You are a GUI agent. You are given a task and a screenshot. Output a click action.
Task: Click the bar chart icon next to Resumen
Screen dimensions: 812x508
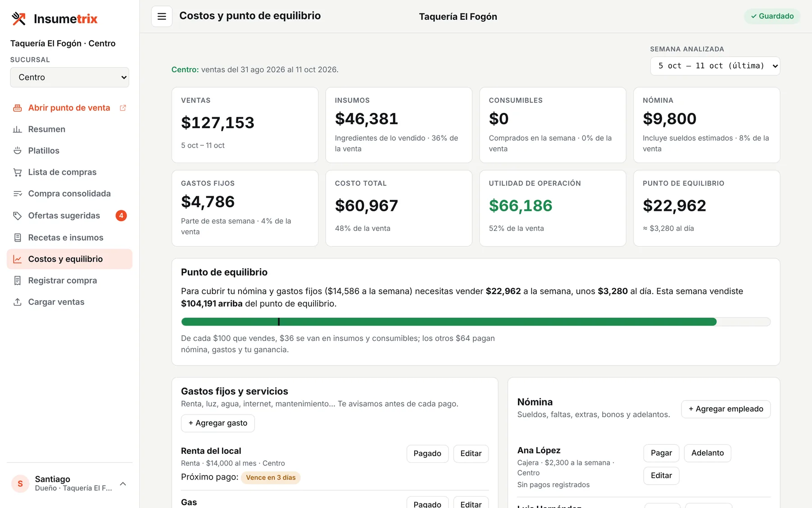18,130
